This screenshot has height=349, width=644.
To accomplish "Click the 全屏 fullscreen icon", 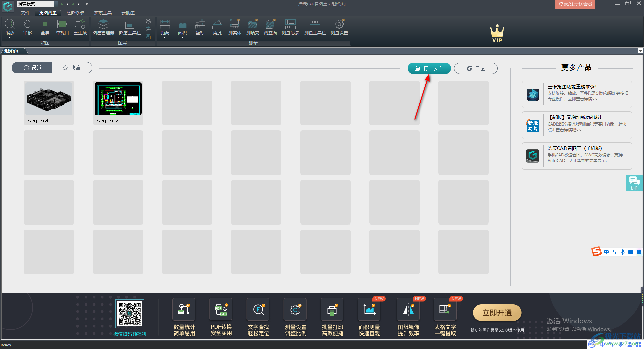I will pos(45,27).
